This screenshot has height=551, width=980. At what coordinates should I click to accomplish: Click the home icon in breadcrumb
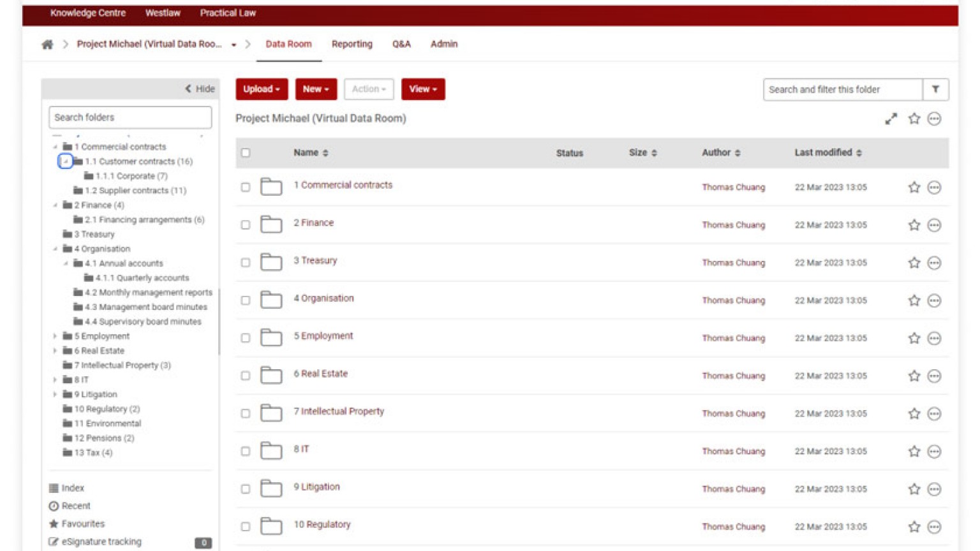(47, 44)
